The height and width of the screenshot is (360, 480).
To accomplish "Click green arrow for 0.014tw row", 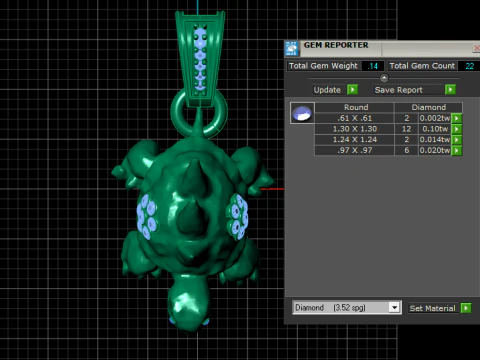I will click(457, 139).
